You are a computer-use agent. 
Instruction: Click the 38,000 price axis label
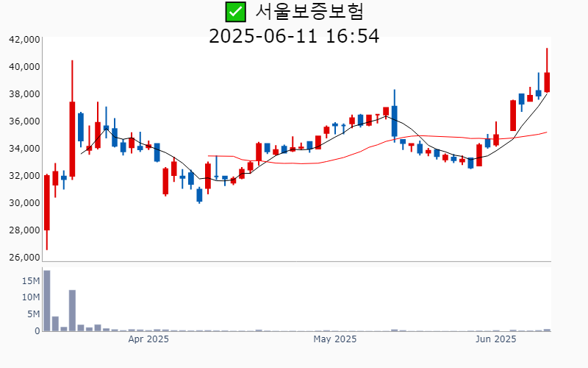pos(24,94)
